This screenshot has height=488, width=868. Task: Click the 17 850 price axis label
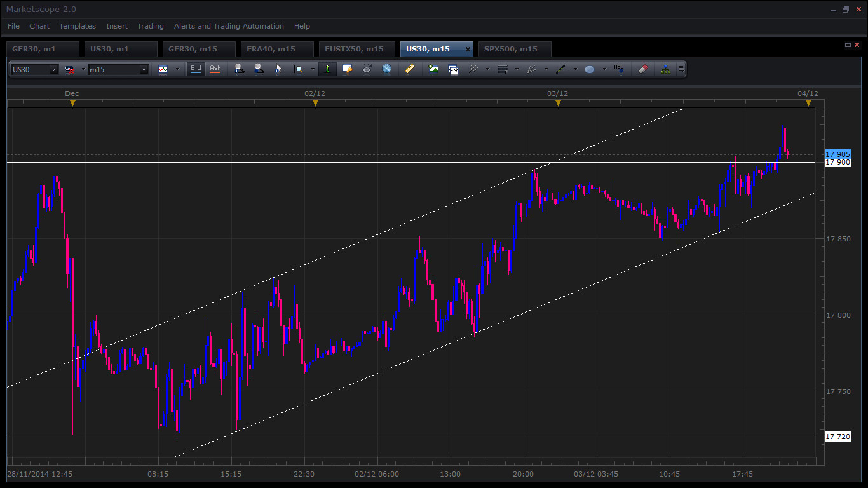(x=837, y=239)
